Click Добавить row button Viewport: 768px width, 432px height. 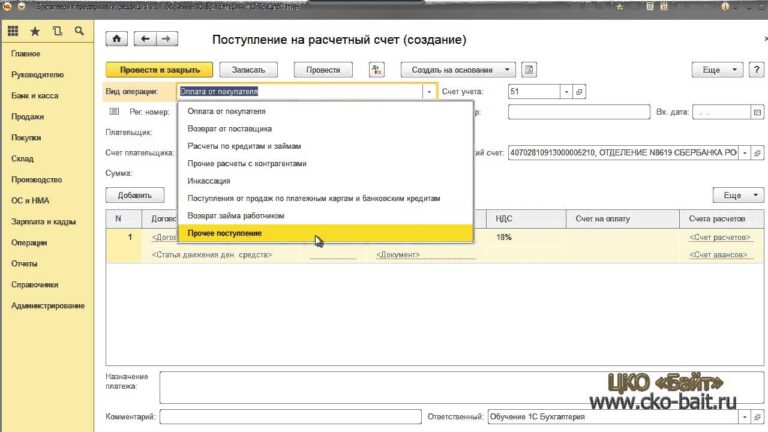click(x=135, y=195)
